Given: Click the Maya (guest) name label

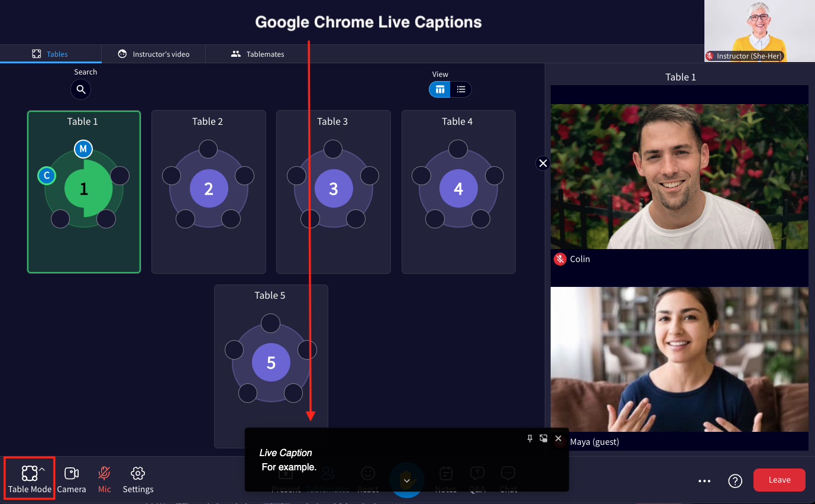Looking at the screenshot, I should tap(594, 442).
